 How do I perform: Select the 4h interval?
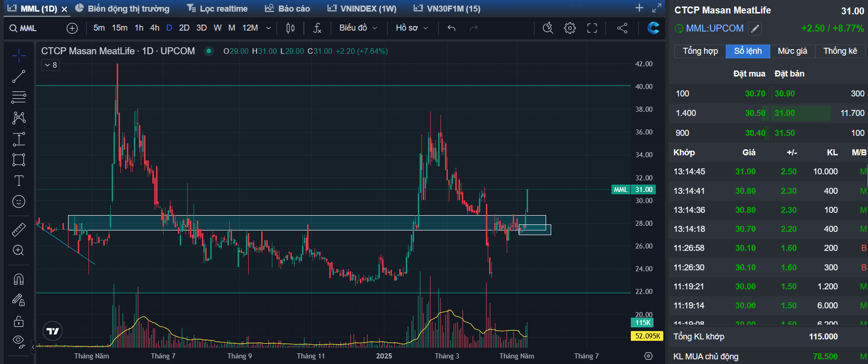click(x=155, y=28)
